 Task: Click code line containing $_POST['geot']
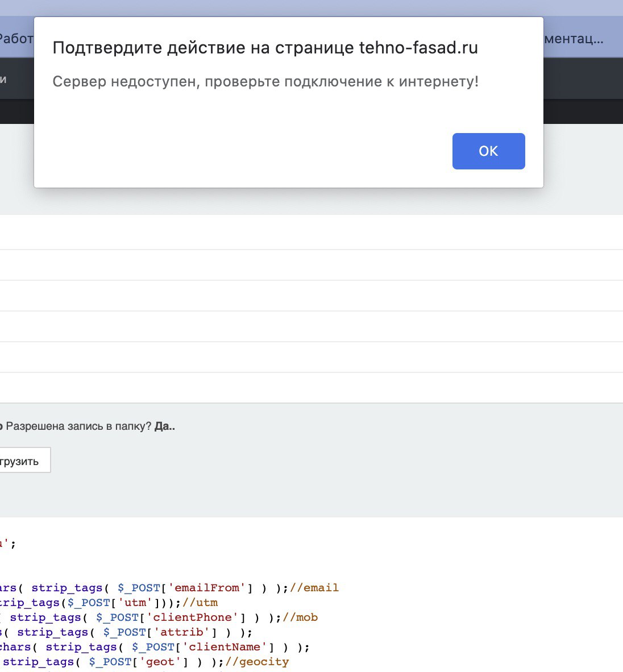pyautogui.click(x=144, y=662)
